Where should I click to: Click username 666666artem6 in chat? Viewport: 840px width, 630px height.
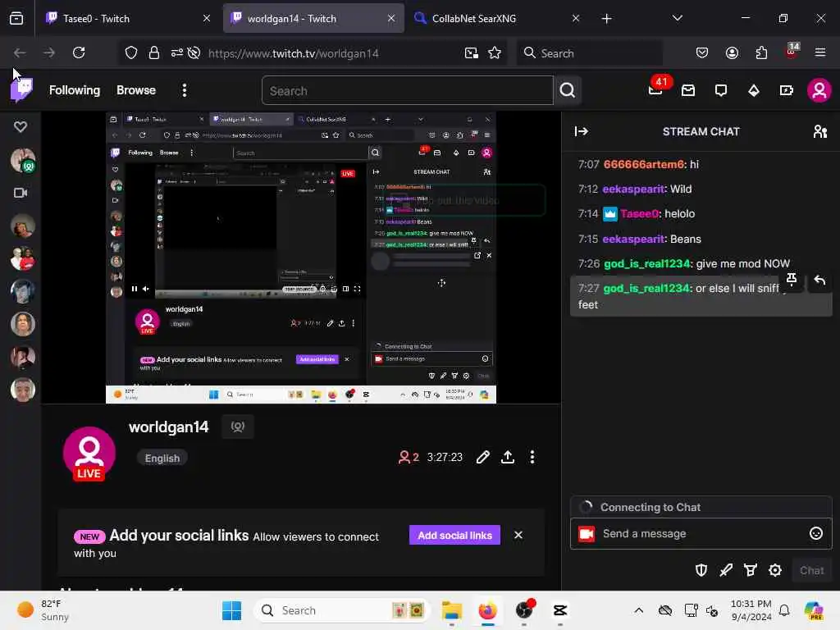(644, 164)
